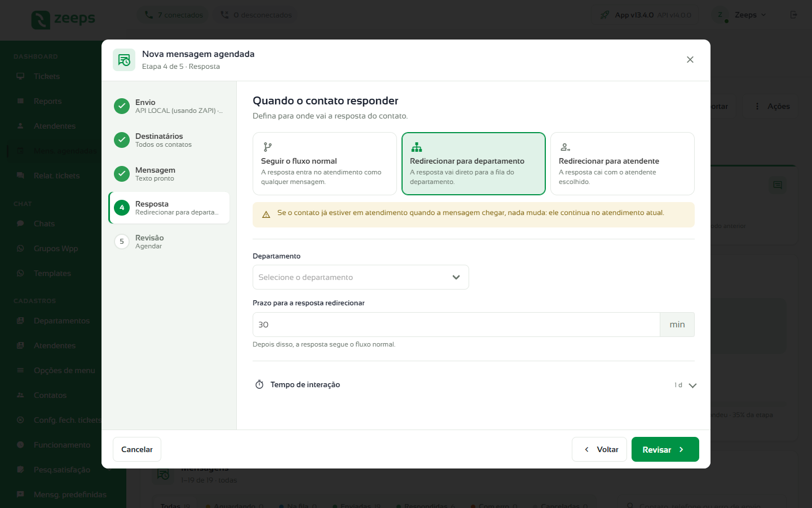Close the Nova mensagem agendada dialog
This screenshot has width=812, height=508.
pyautogui.click(x=690, y=60)
